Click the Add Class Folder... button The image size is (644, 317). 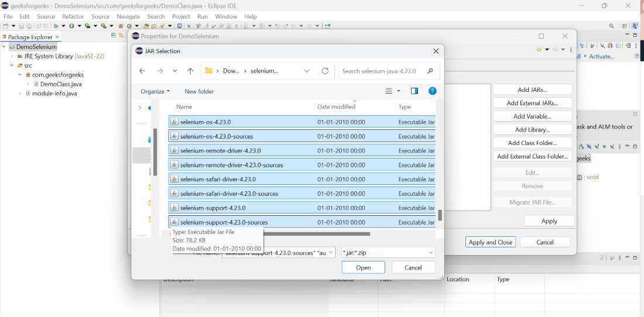pos(532,143)
